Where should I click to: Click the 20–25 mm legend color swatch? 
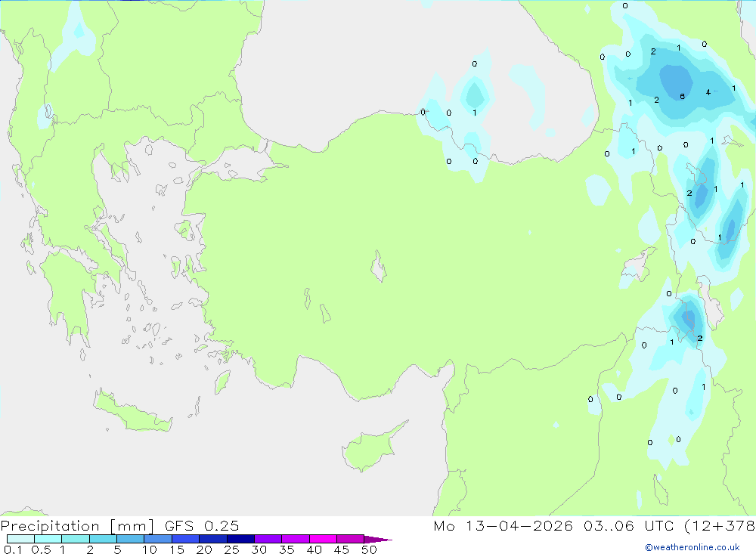point(213,539)
